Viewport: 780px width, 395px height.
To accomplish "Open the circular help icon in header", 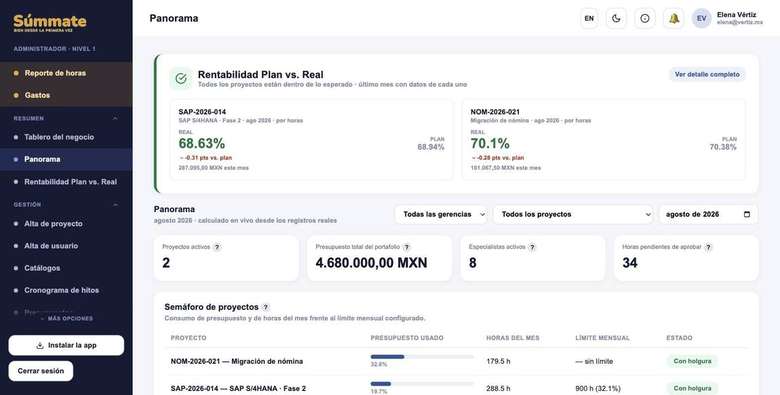I will click(x=645, y=18).
